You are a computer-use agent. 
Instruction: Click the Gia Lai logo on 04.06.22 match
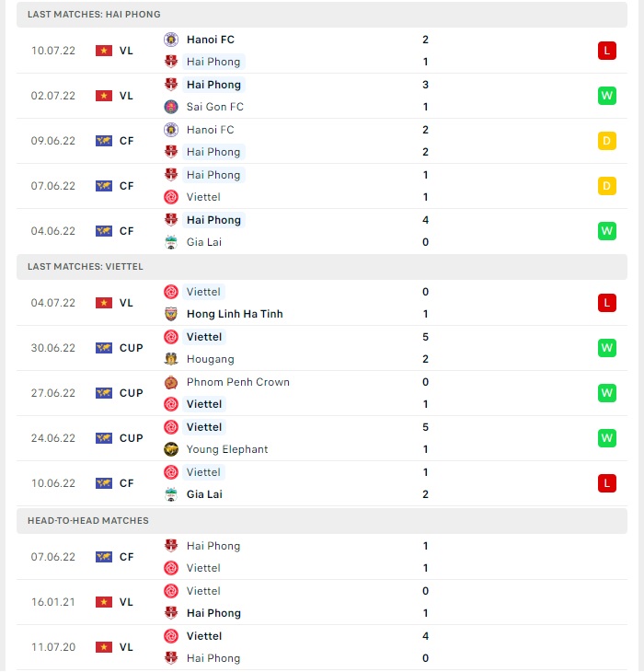tap(171, 242)
